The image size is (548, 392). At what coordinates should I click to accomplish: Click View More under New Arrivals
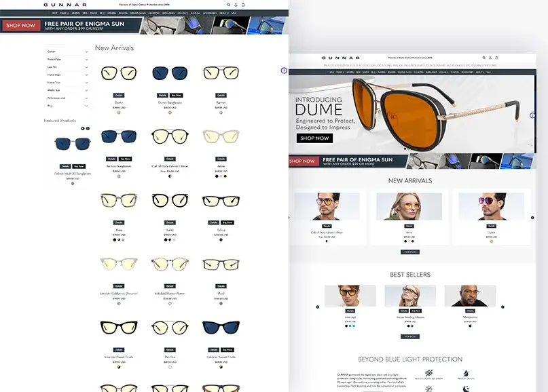coord(410,252)
